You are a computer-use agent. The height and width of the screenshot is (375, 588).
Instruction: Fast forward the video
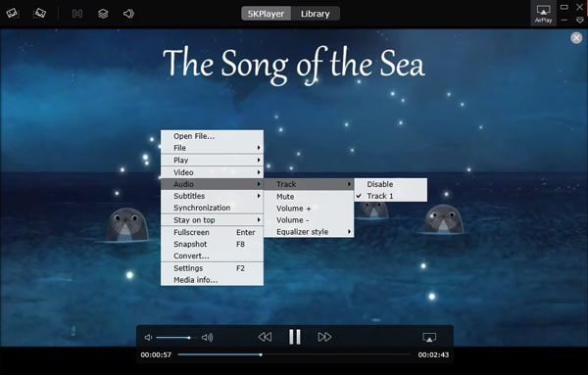pyautogui.click(x=324, y=337)
